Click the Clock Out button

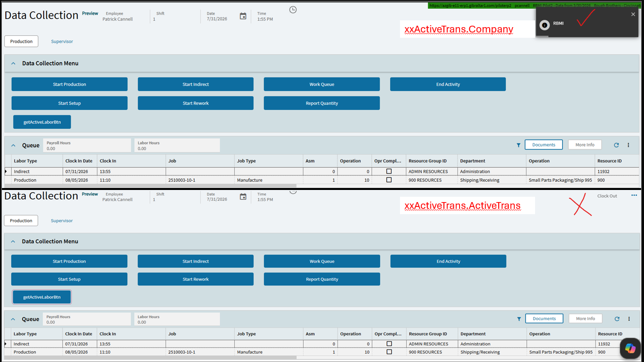point(607,196)
